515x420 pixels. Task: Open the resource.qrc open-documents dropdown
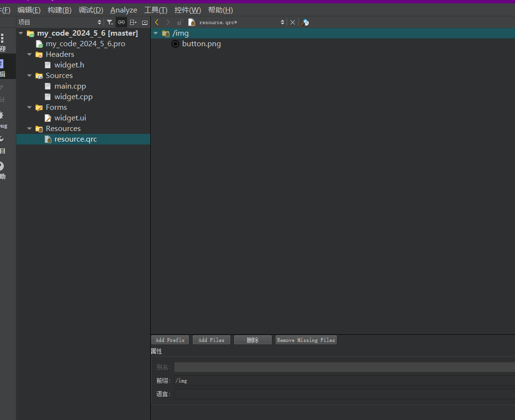pos(282,22)
